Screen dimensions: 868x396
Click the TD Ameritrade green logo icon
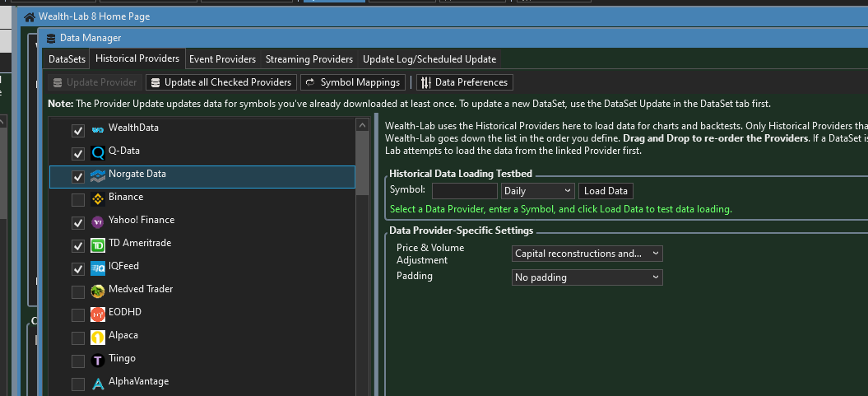click(x=98, y=245)
